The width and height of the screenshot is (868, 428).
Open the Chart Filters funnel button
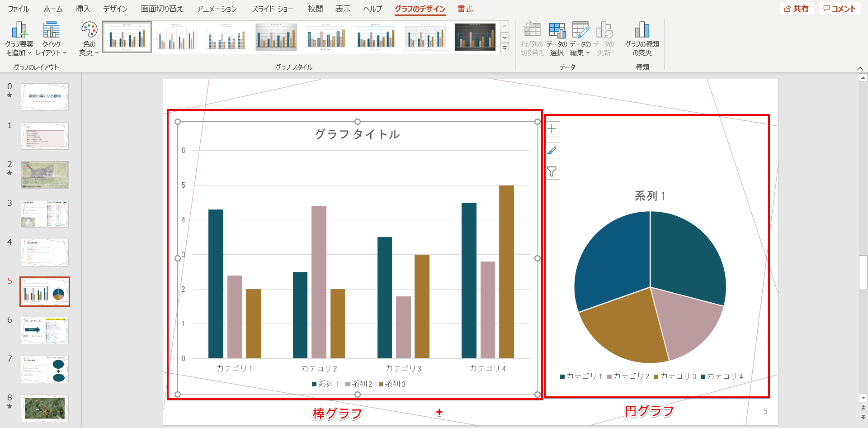(x=552, y=171)
